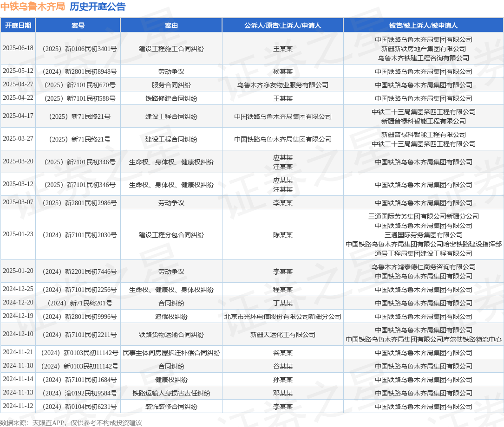
Task: Select plaintiff 程某某
Action: click(283, 290)
